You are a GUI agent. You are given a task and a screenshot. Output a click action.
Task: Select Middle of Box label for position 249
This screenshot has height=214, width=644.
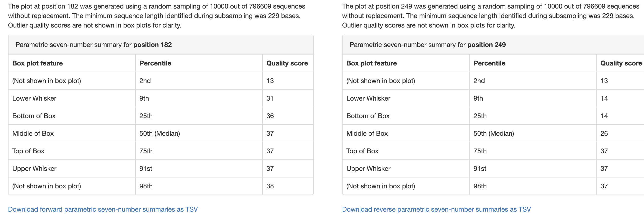pos(367,133)
